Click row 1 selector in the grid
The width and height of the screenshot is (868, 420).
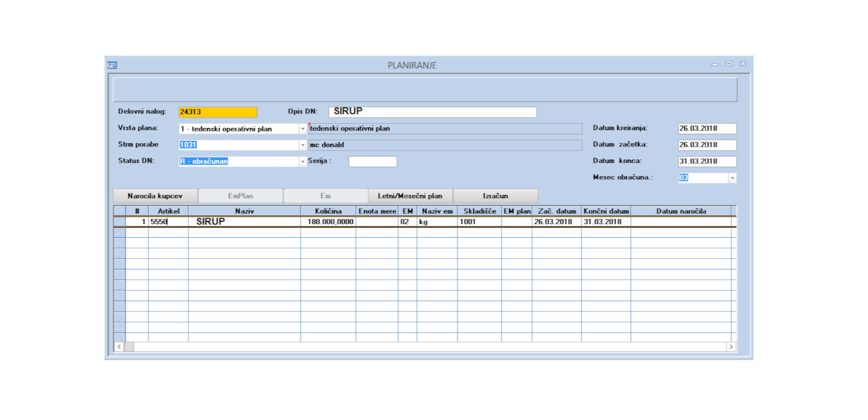point(120,222)
